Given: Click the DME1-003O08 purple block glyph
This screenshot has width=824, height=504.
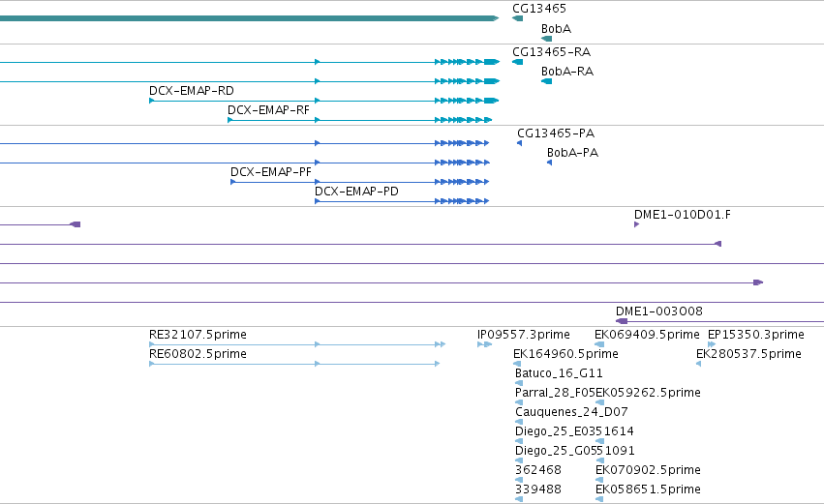Looking at the screenshot, I should (x=622, y=321).
